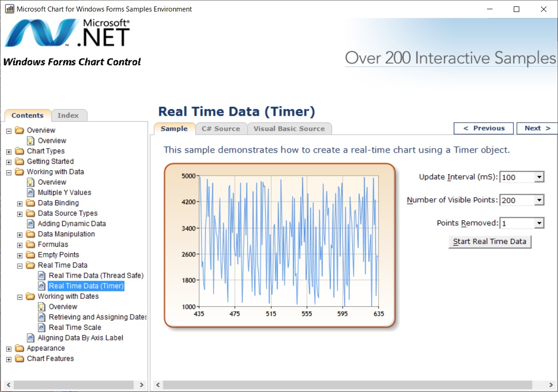
Task: Click the Getting Started folder icon
Action: point(19,161)
